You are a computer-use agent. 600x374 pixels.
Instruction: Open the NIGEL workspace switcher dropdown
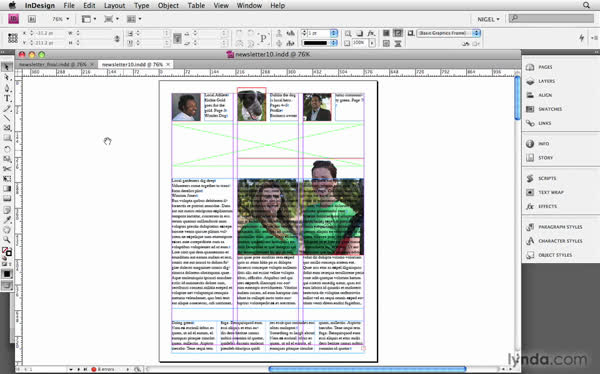(x=488, y=19)
